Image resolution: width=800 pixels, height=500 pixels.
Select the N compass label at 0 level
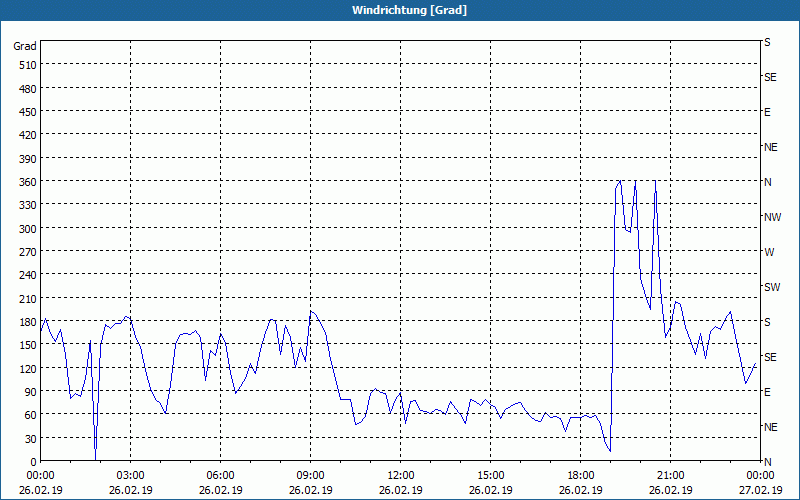(x=768, y=462)
